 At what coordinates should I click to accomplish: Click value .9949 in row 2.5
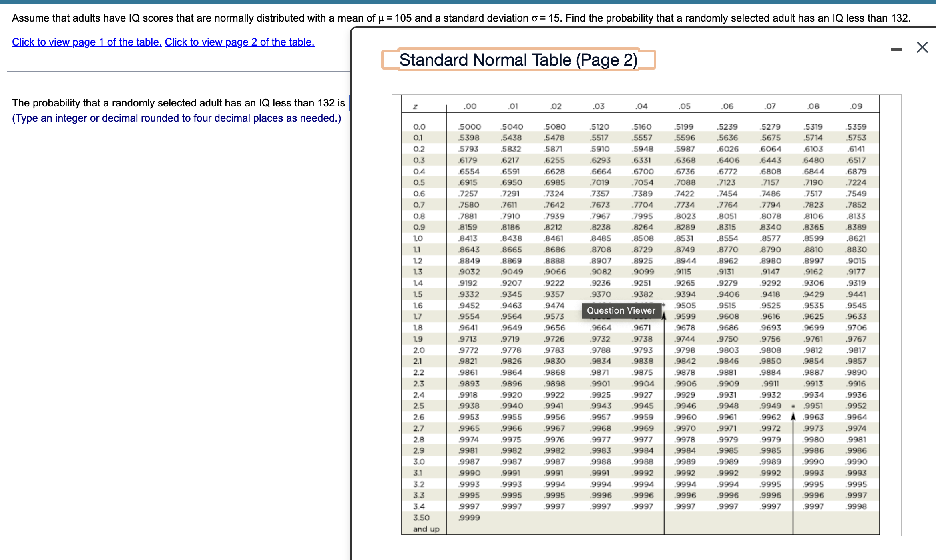tap(771, 406)
